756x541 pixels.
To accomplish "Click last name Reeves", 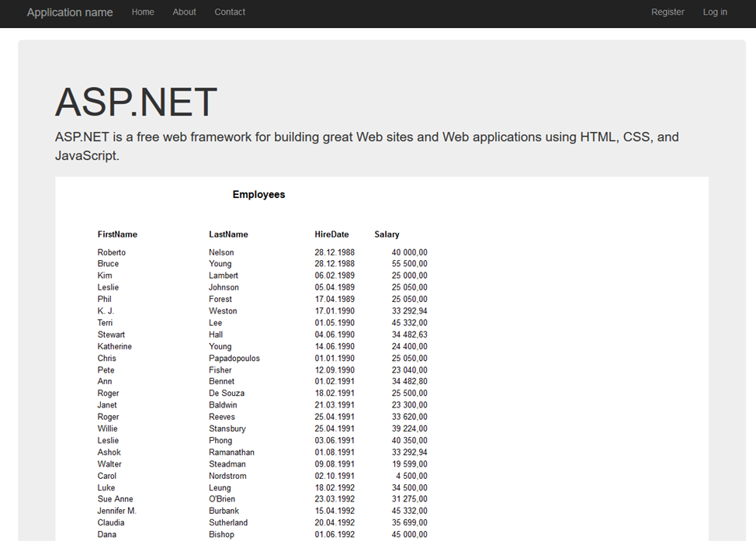I will 222,417.
